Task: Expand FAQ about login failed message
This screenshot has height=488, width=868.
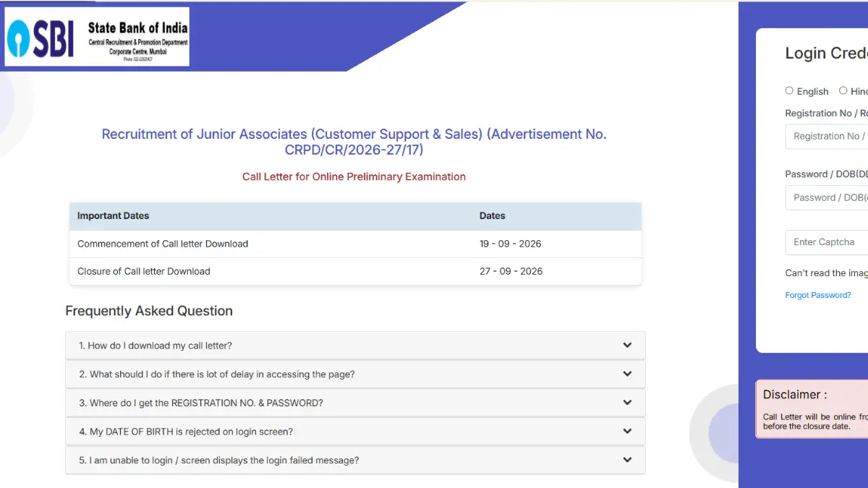Action: coord(355,460)
